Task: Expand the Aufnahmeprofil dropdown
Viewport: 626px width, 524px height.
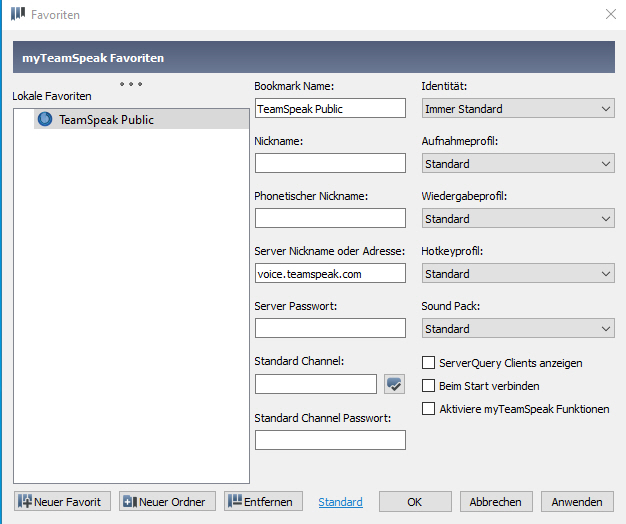Action: pyautogui.click(x=518, y=163)
